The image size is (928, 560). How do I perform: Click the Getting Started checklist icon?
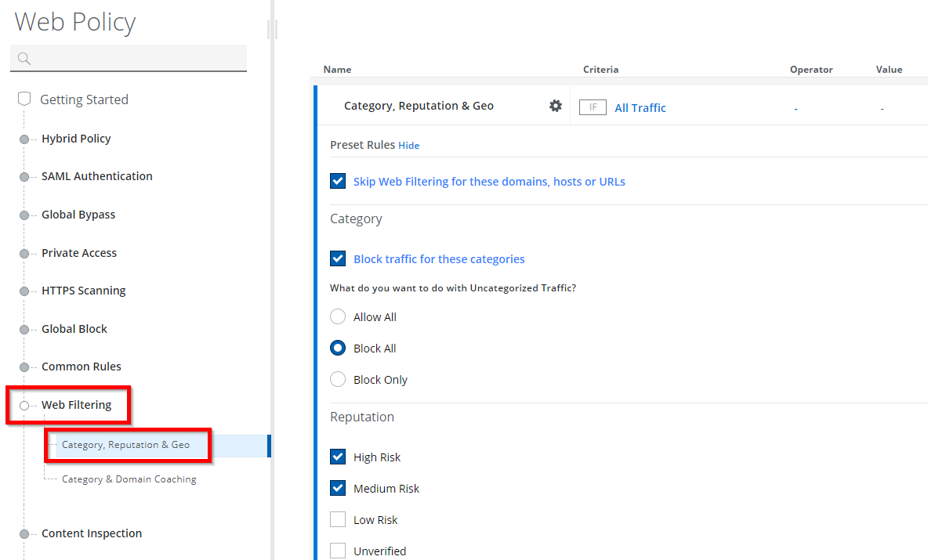coord(24,99)
